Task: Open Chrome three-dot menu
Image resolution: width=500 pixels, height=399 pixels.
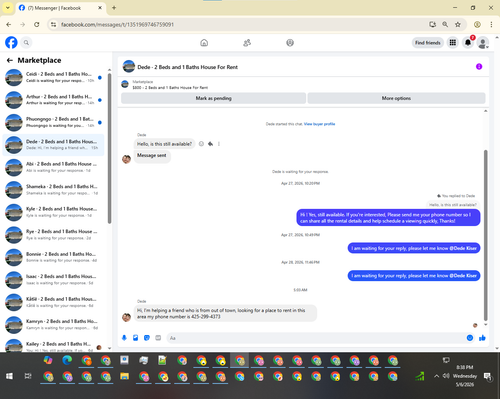Action: (x=491, y=24)
